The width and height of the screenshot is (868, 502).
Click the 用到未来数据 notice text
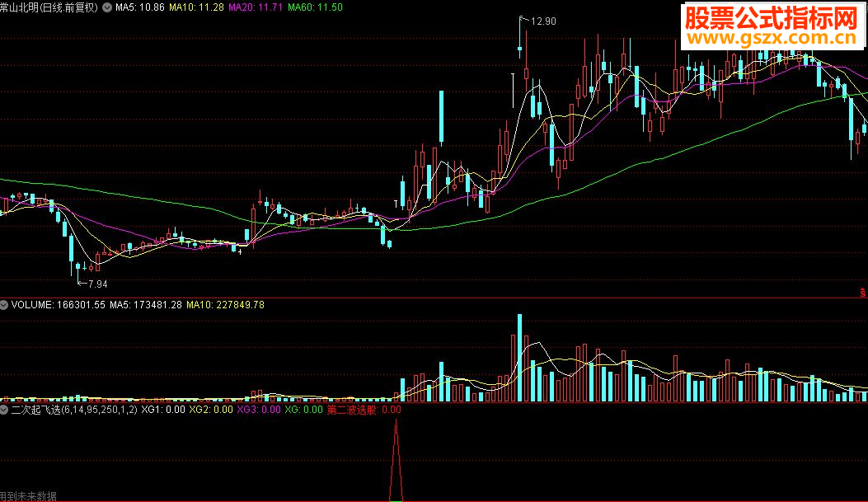28,496
